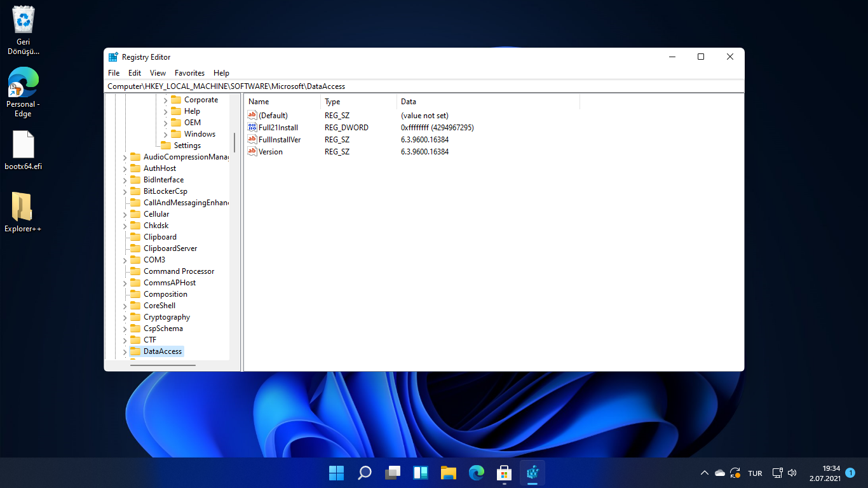
Task: Select the Windows key label
Action: [200, 134]
